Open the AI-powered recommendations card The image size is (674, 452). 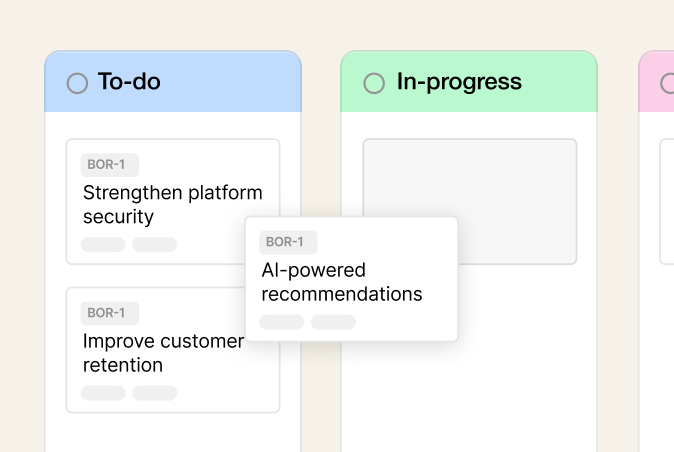pyautogui.click(x=352, y=279)
